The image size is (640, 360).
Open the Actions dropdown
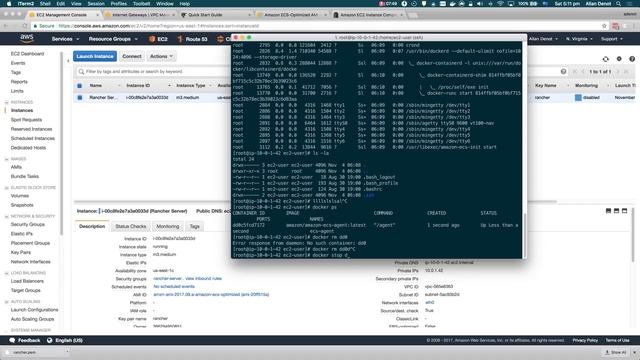pos(161,56)
